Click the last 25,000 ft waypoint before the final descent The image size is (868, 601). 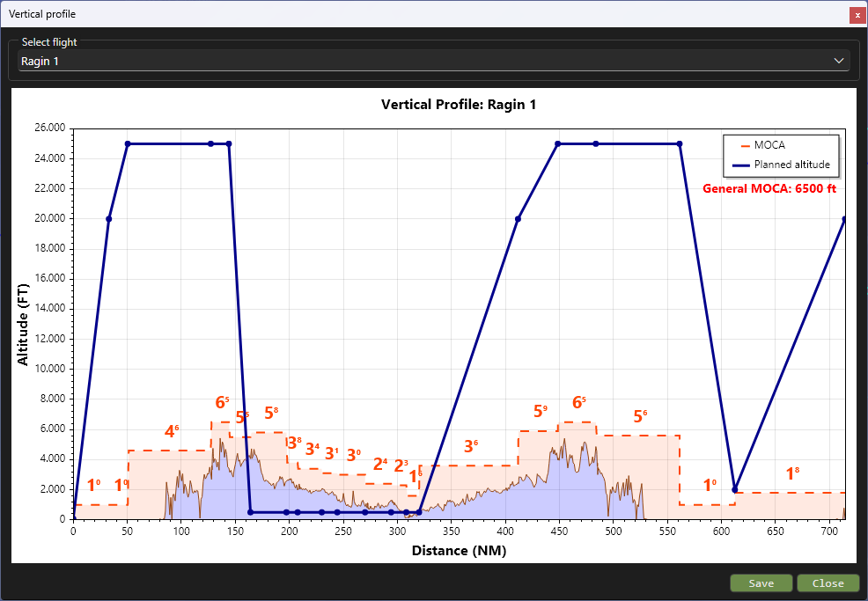(680, 143)
